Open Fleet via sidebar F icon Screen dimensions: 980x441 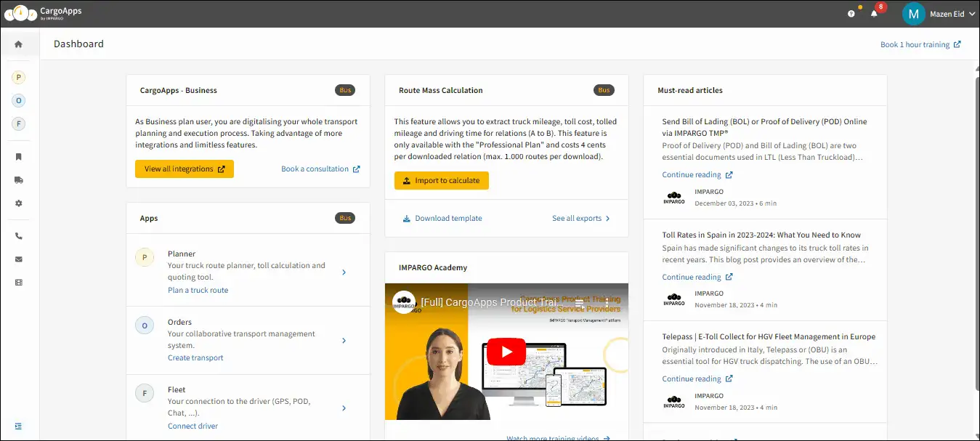(19, 124)
